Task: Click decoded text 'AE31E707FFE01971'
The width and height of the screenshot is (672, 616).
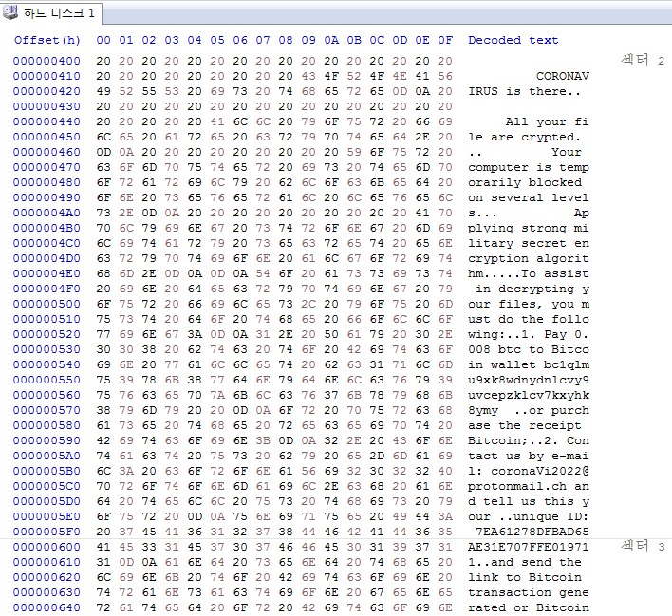Action: click(x=529, y=547)
